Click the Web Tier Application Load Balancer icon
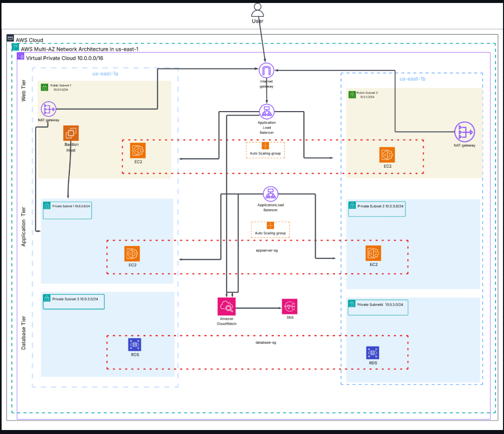 [267, 111]
